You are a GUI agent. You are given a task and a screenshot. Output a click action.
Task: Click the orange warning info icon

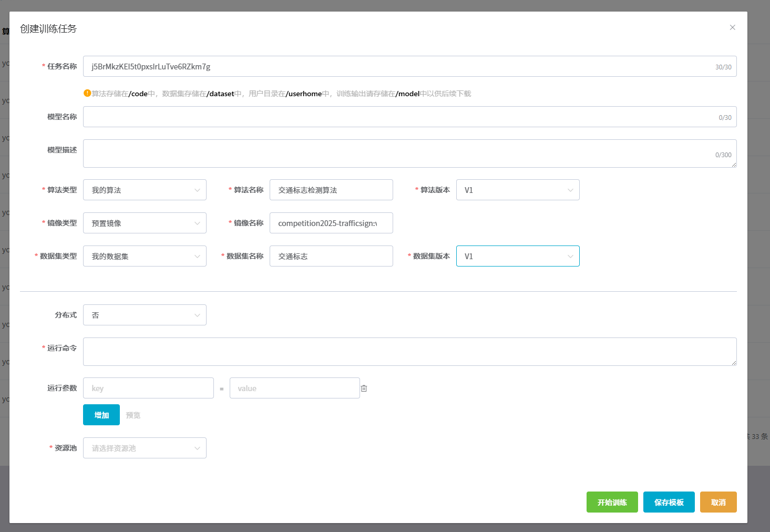click(x=87, y=93)
